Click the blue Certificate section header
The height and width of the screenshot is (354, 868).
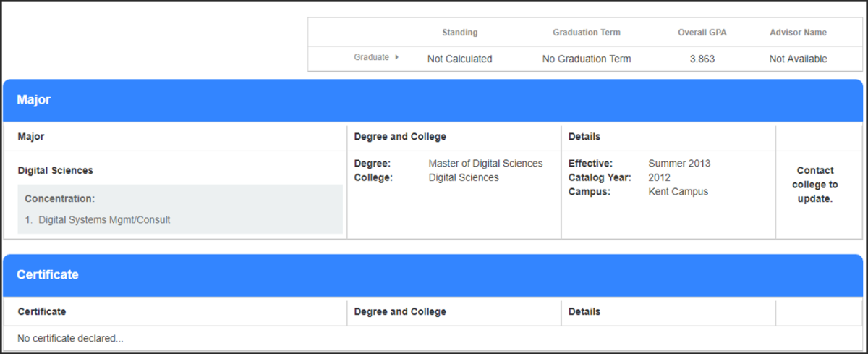coord(433,275)
